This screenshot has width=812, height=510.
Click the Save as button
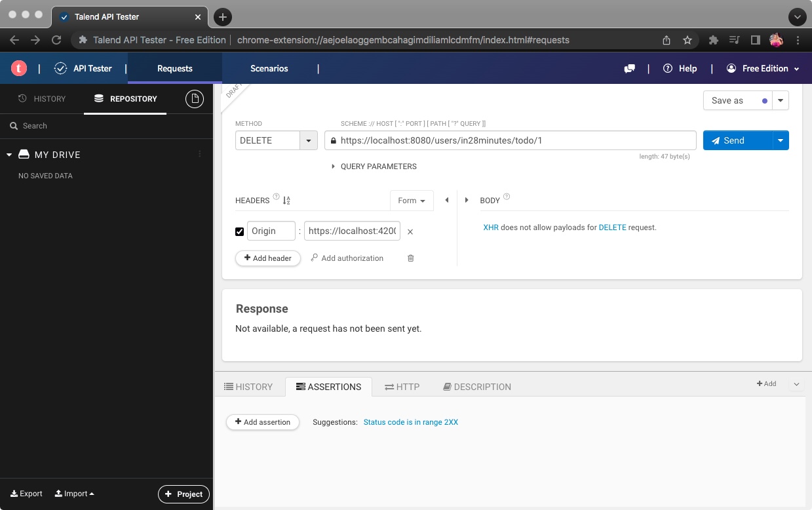tap(738, 100)
